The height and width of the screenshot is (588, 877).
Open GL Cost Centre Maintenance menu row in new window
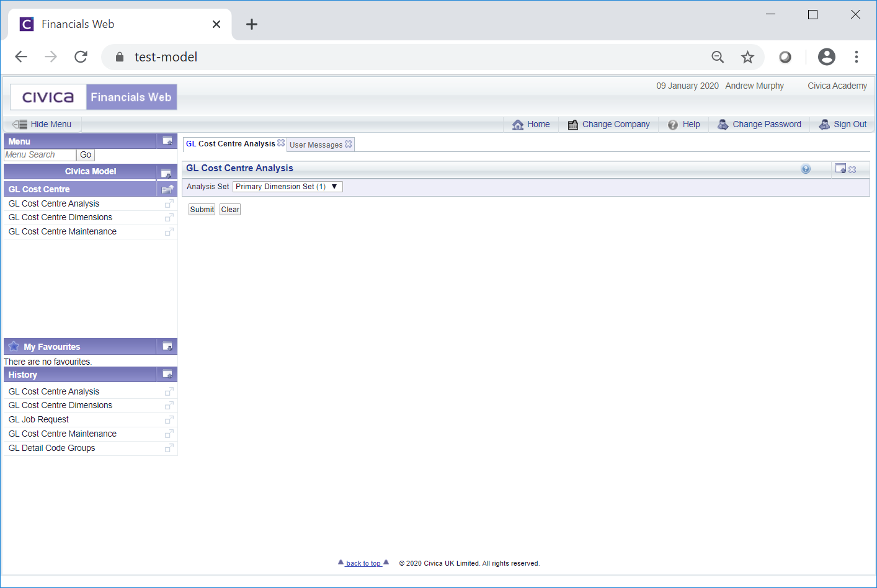tap(169, 231)
